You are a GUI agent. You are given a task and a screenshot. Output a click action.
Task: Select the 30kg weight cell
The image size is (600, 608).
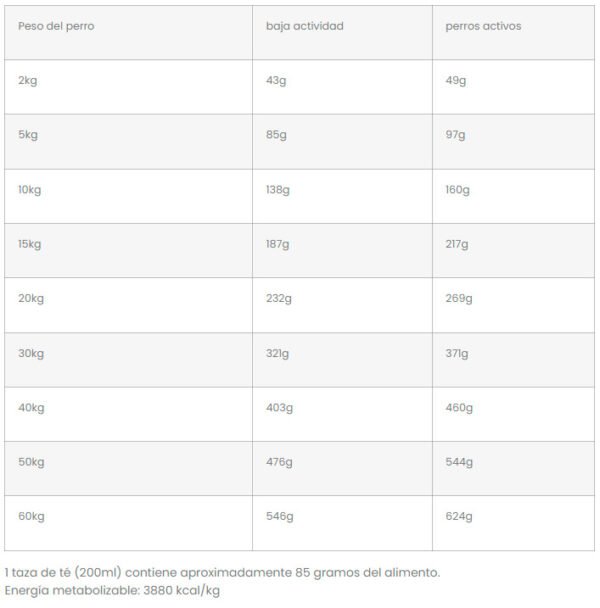pos(128,360)
